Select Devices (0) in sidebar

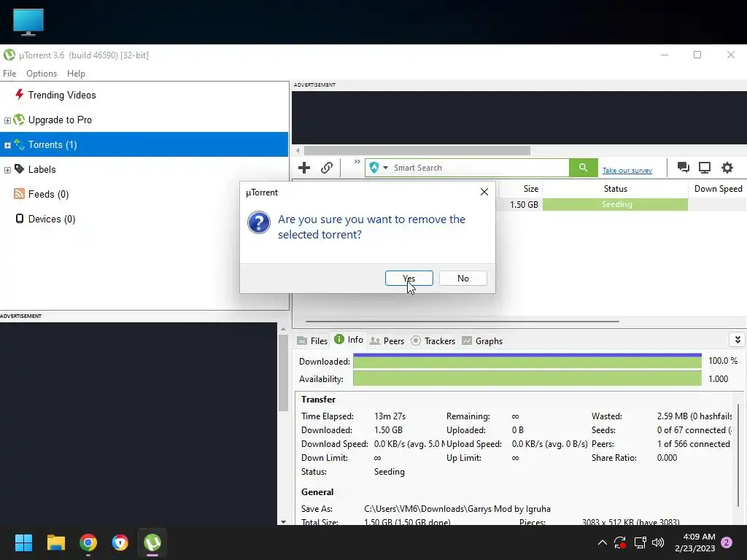point(52,219)
